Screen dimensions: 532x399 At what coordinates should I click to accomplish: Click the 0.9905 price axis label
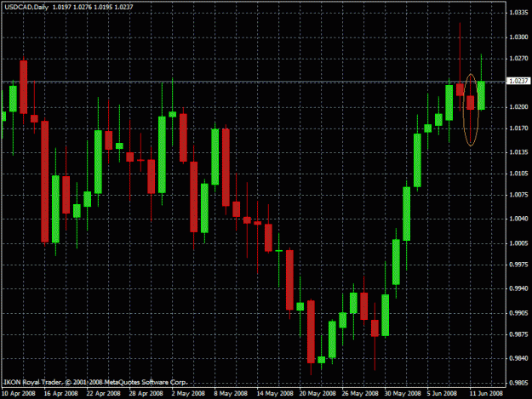tap(518, 313)
